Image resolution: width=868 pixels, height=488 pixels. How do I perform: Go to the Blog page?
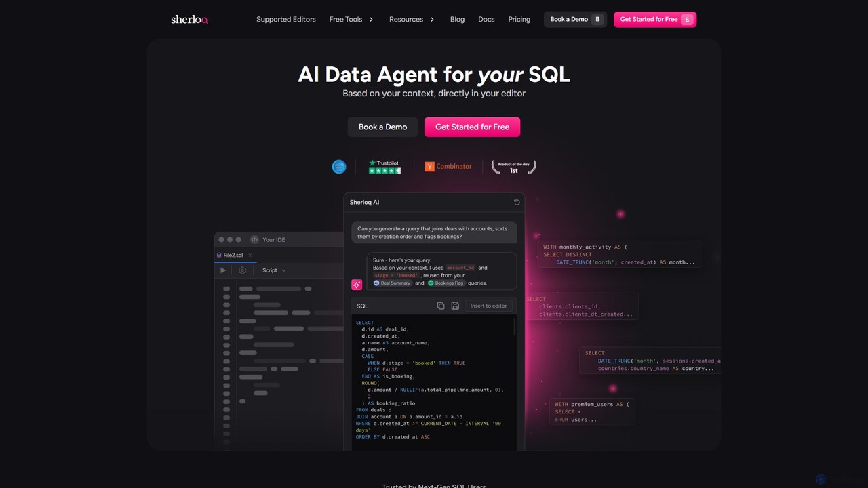(x=458, y=20)
